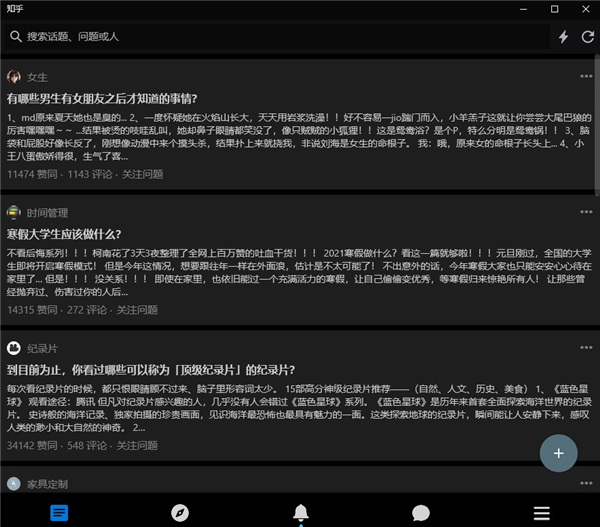Viewport: 600px width, 527px height.
Task: Switch to the compass explore tab
Action: point(180,513)
